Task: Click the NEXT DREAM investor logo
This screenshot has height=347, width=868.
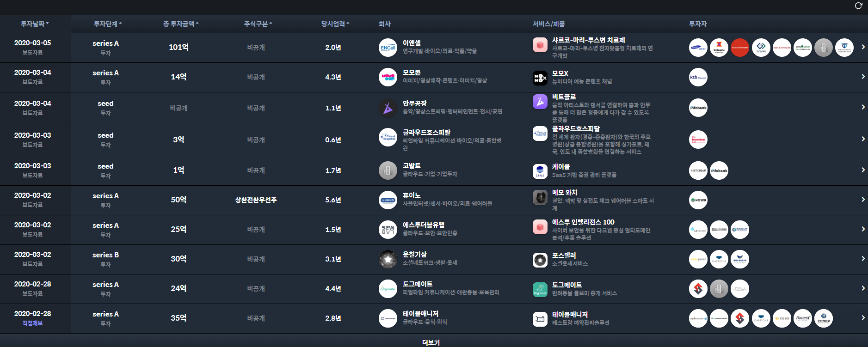Action: (698, 170)
